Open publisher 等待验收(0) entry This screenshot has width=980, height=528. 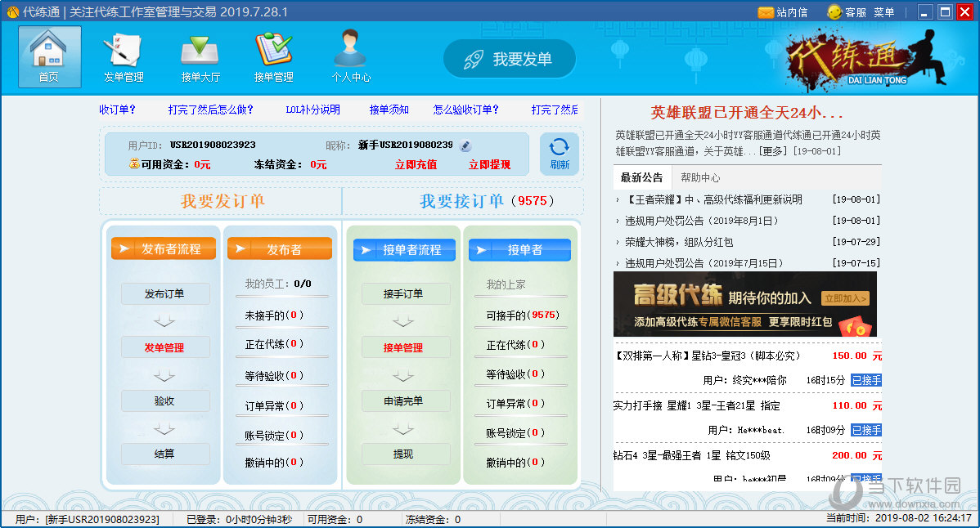[274, 376]
